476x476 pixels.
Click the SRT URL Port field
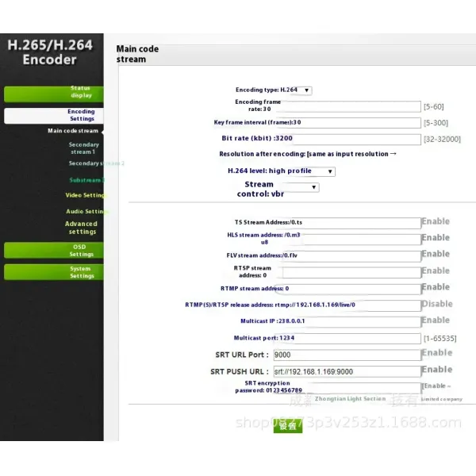pyautogui.click(x=347, y=355)
